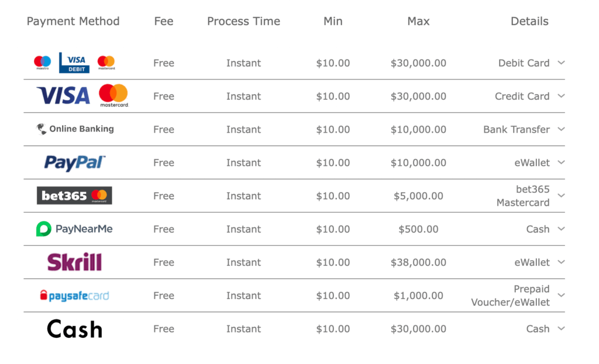Image resolution: width=599 pixels, height=364 pixels.
Task: Click the Visa Debit card logo
Action: click(74, 63)
